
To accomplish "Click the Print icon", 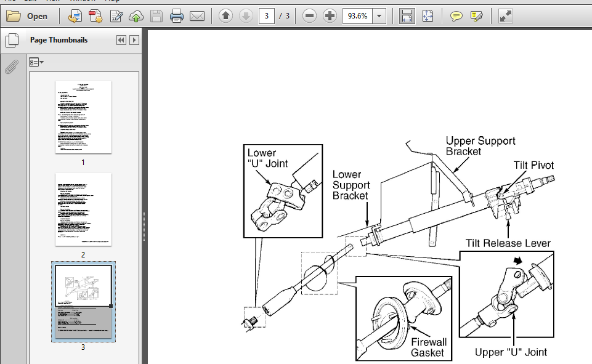I will click(x=177, y=16).
